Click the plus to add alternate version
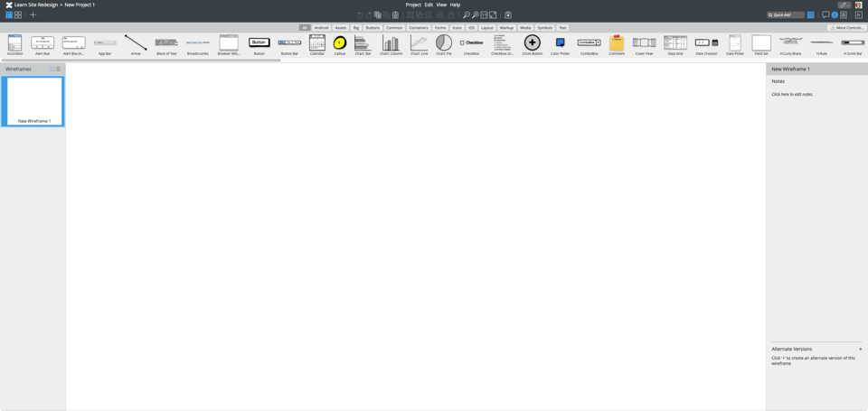Screen dimensions: 868x411 (x=860, y=349)
